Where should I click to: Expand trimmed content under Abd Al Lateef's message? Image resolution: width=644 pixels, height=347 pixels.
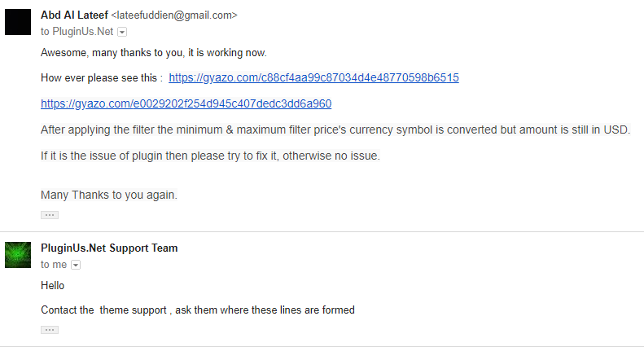point(50,215)
